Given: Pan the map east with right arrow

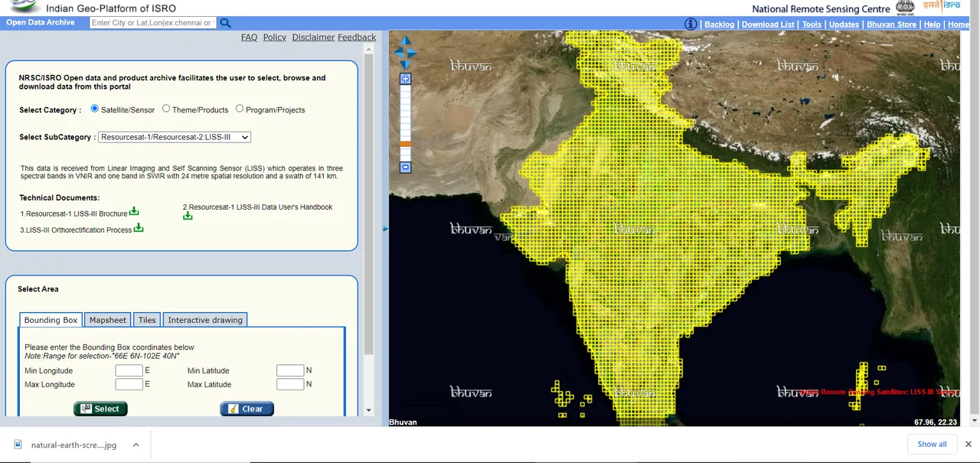Looking at the screenshot, I should click(x=412, y=53).
